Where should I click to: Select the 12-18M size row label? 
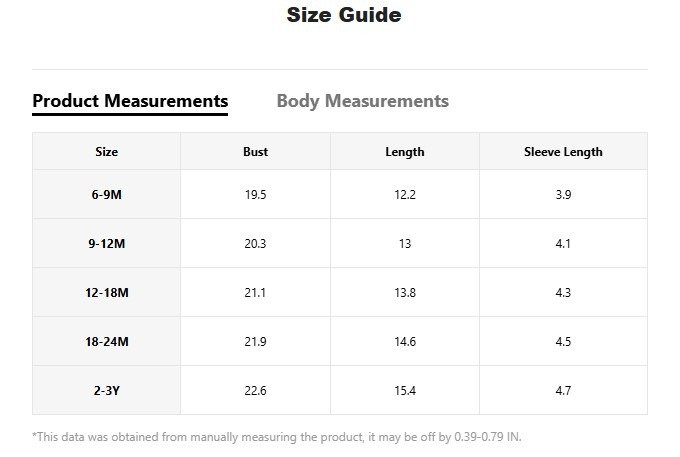click(x=106, y=293)
